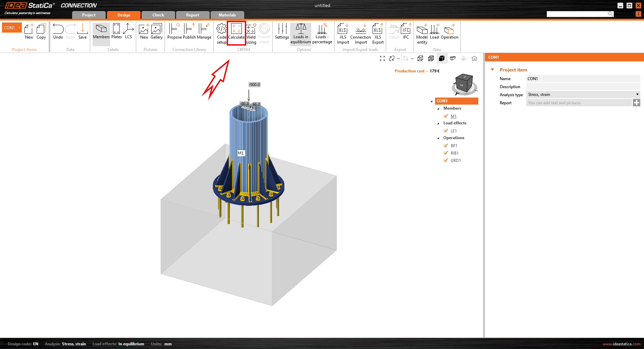Click the www.ideastatica.com link
This screenshot has width=644, height=349.
coord(621,344)
